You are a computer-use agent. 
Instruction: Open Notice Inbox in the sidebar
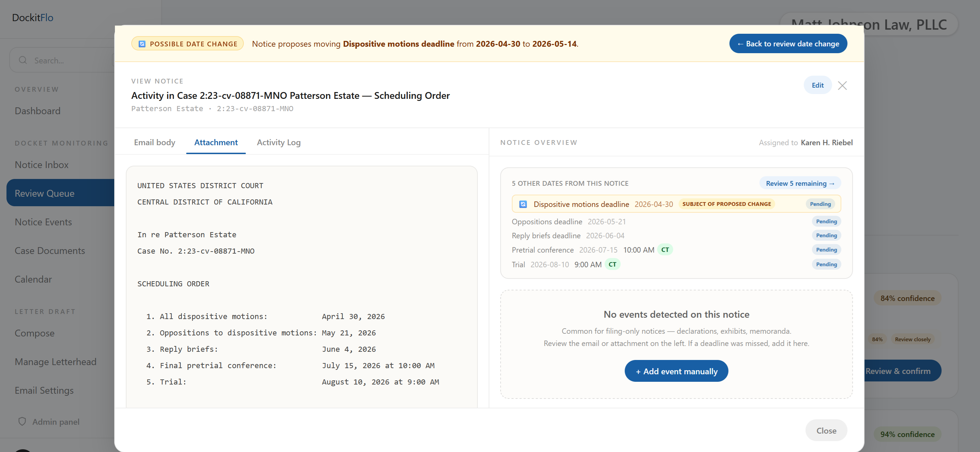click(x=42, y=165)
